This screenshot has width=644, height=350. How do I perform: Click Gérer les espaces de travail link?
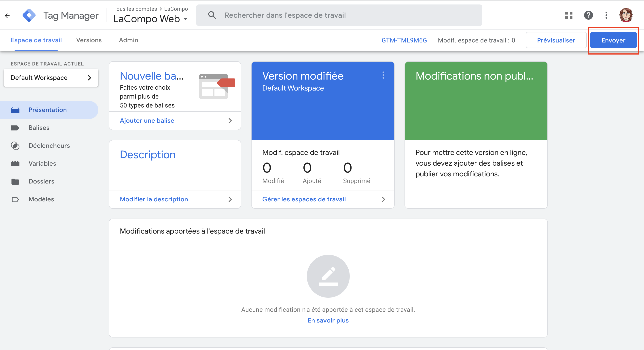[304, 199]
